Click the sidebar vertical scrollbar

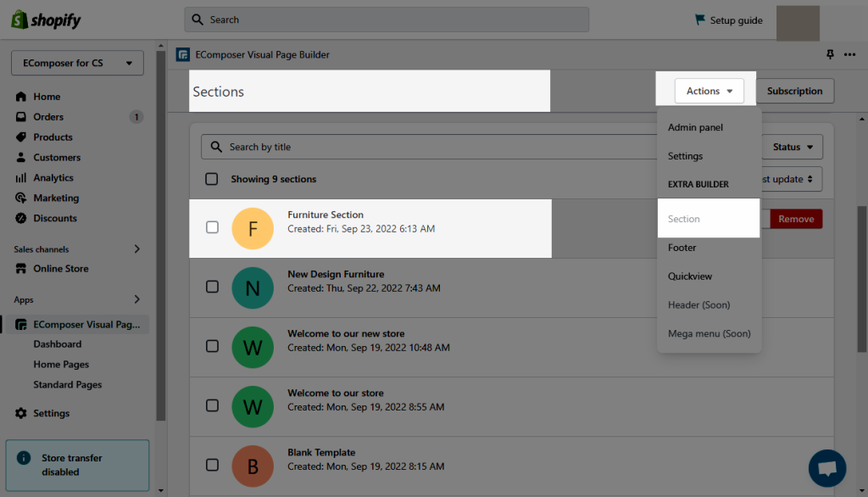coord(160,236)
